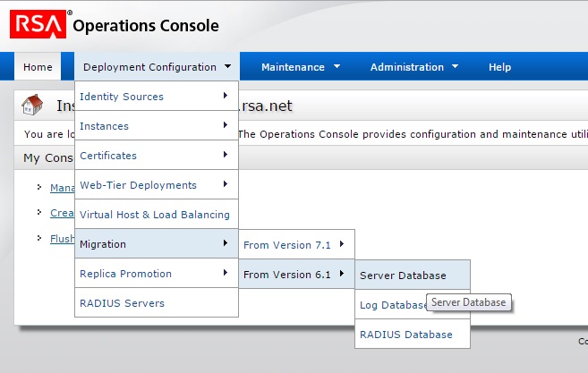Open Web-Tier Deployments submenu
Viewport: 588px width, 373px height.
coord(156,185)
